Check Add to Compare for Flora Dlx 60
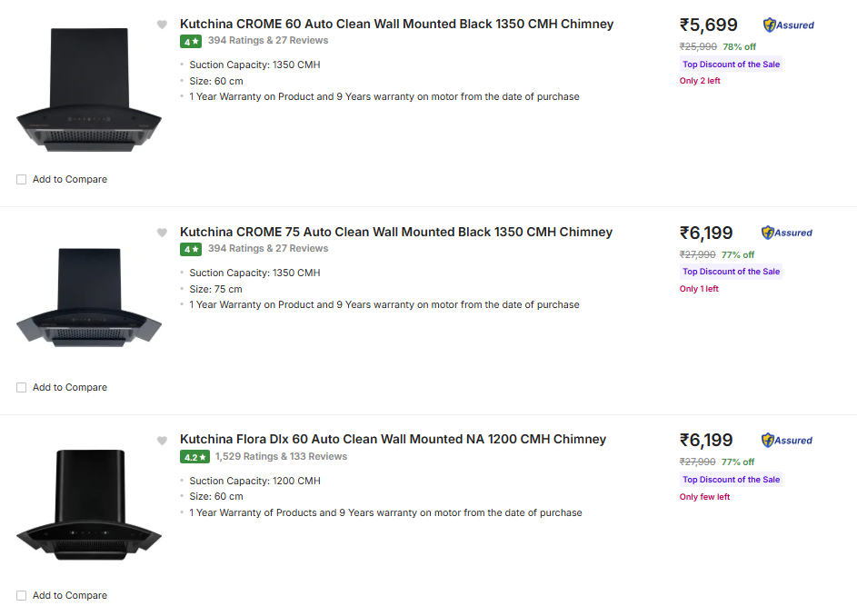Screen dimensions: 857x616 22,596
